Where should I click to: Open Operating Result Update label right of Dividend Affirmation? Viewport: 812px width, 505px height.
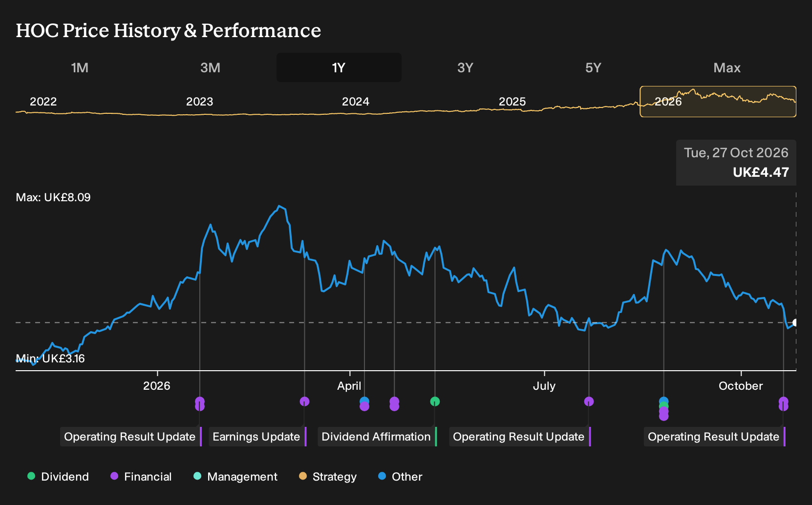coord(520,437)
